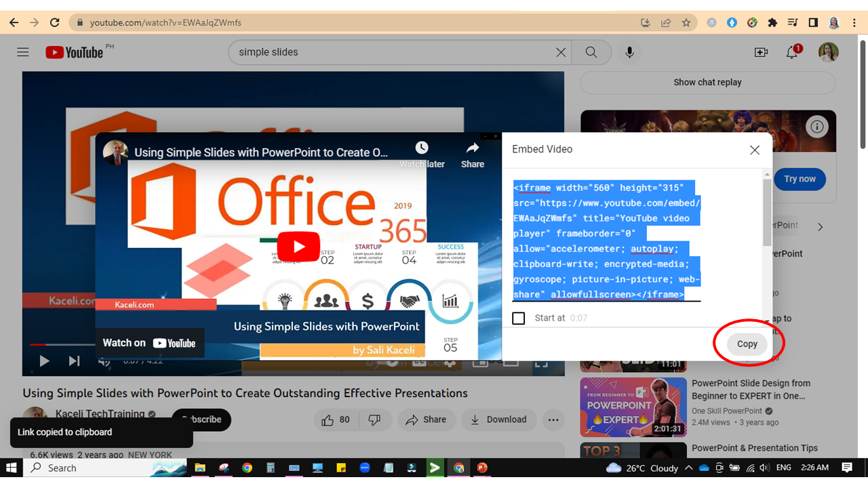Click the page vertical scrollbar
Screen dimensions: 868x488
coord(863,93)
